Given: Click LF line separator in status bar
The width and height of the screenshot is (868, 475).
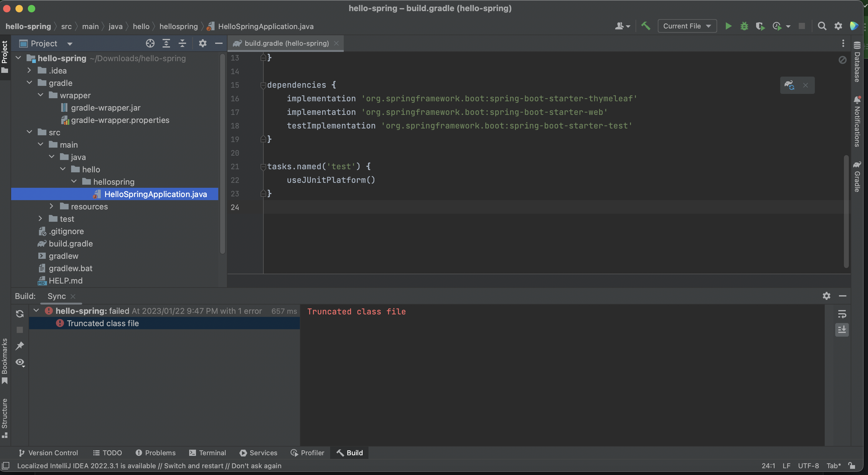Looking at the screenshot, I should [x=786, y=465].
